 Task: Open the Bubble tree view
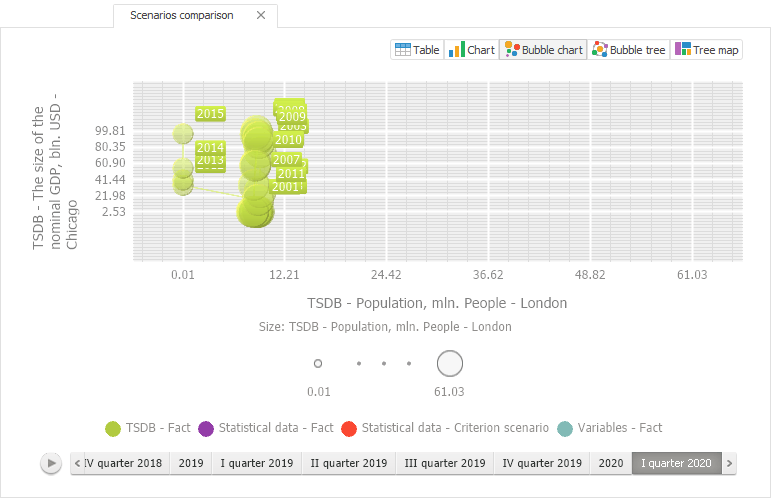(x=628, y=50)
